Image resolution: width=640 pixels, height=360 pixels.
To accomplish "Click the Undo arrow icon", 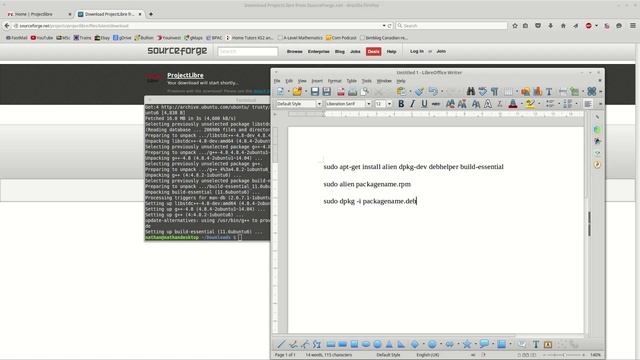I will (433, 91).
